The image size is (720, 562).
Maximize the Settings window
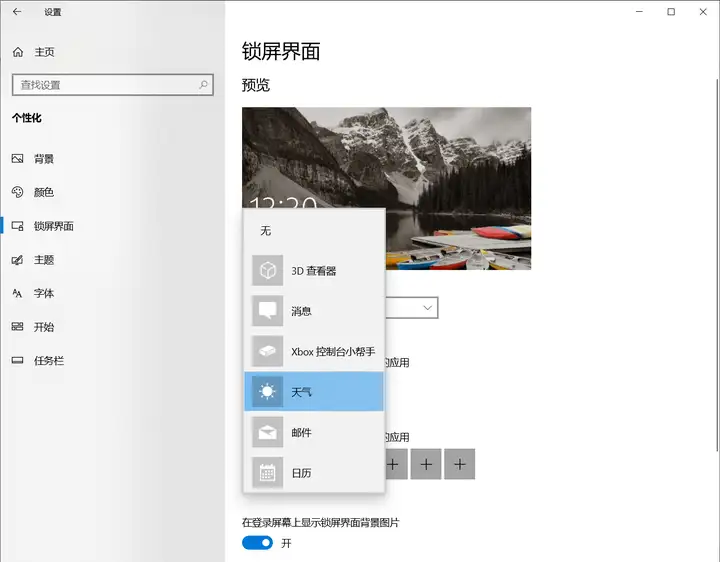[671, 12]
